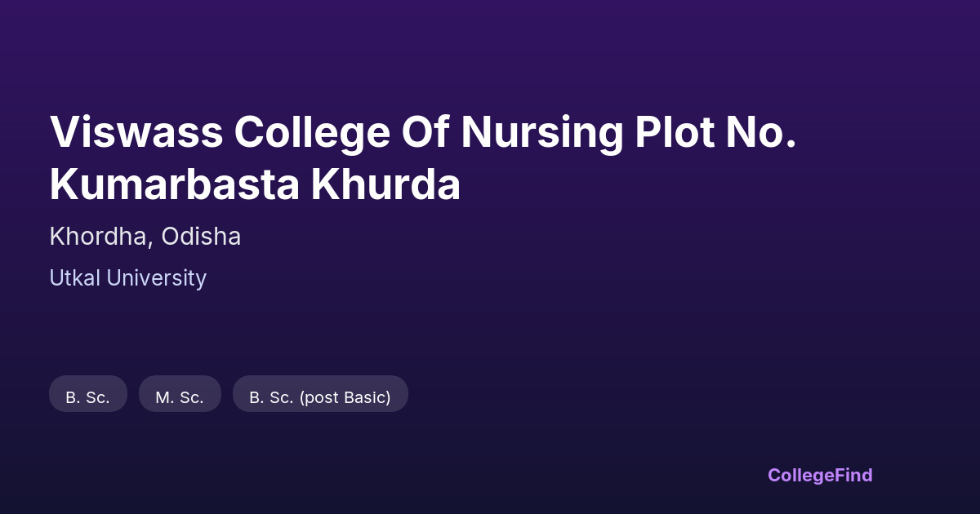The height and width of the screenshot is (514, 980).
Task: Click the comma after "Khordha" in location
Action: [x=150, y=242]
